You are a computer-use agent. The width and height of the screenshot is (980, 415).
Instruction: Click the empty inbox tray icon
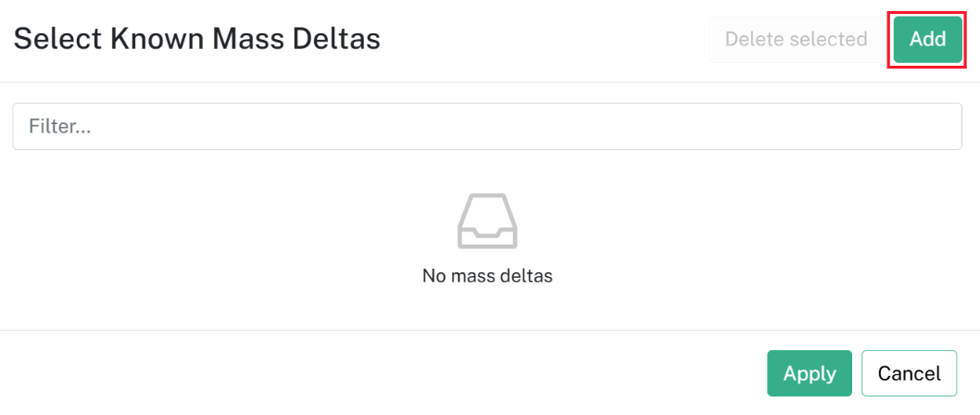click(x=487, y=221)
